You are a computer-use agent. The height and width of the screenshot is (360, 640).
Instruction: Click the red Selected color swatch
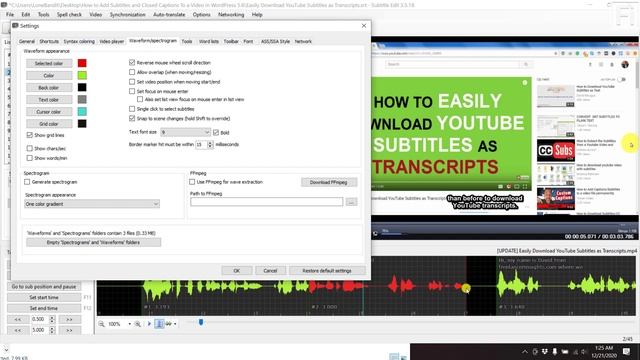click(x=82, y=63)
